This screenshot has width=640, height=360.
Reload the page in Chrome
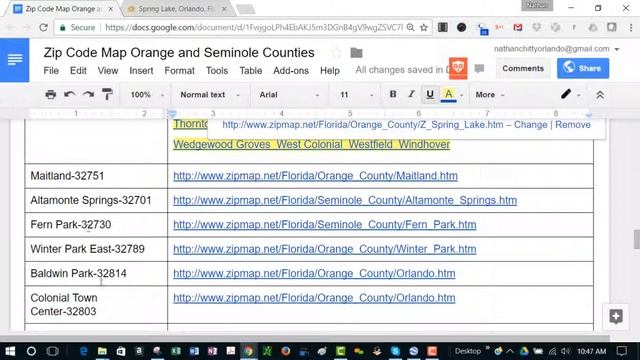[x=43, y=27]
